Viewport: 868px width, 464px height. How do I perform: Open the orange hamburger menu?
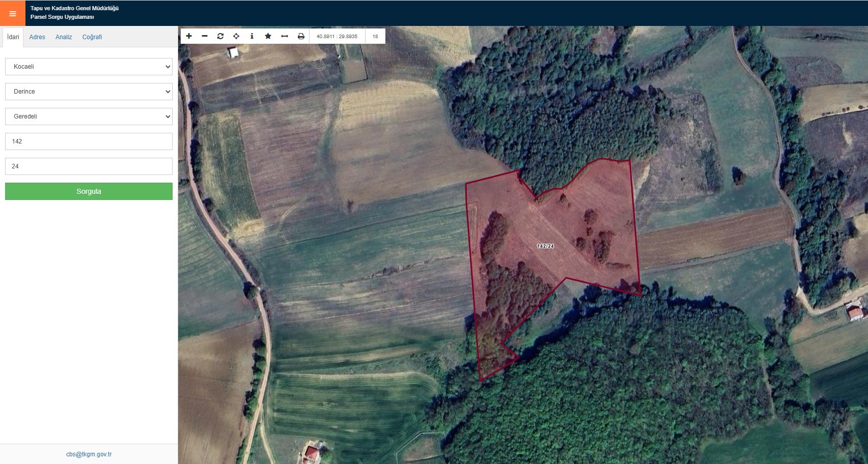[13, 14]
